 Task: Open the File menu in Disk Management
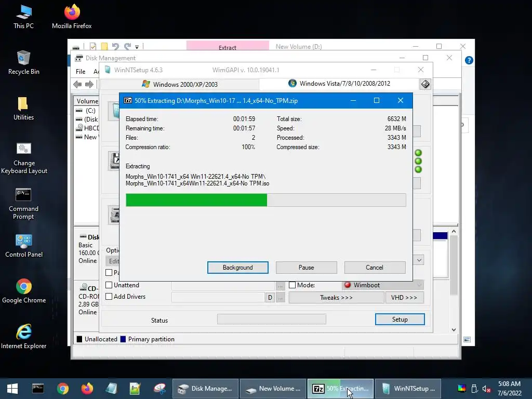[81, 72]
